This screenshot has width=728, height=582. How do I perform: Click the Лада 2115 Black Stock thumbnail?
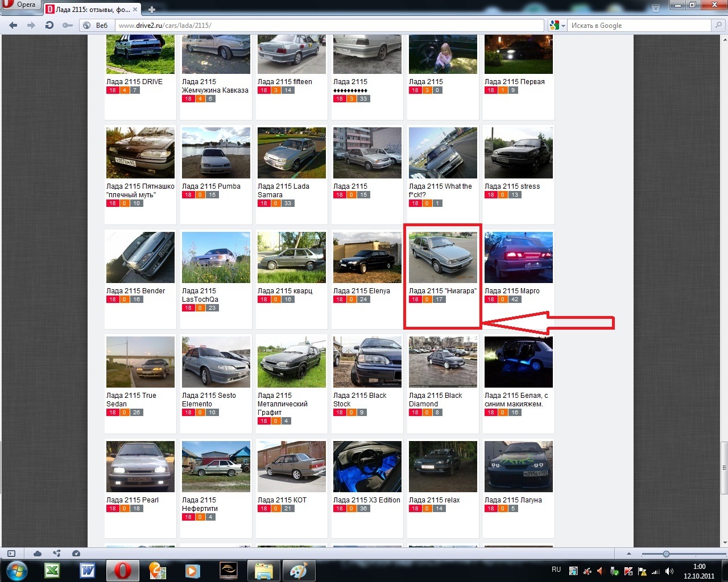coord(367,362)
